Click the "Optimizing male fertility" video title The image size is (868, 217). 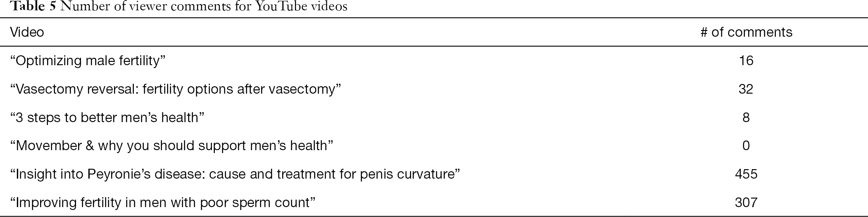tap(88, 61)
